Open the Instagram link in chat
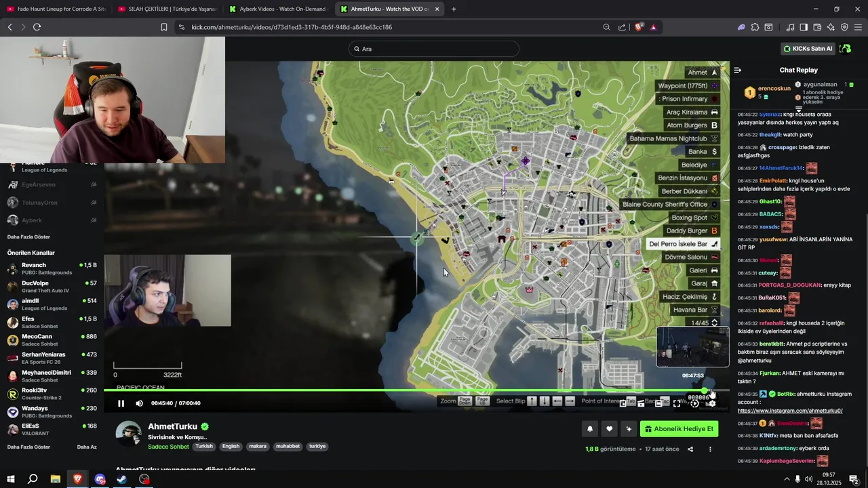 (789, 411)
